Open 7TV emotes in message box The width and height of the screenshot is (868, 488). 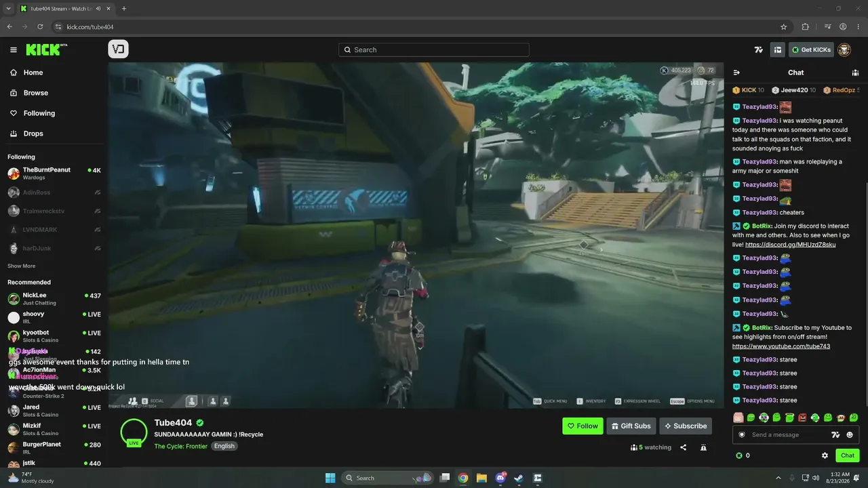pos(836,435)
